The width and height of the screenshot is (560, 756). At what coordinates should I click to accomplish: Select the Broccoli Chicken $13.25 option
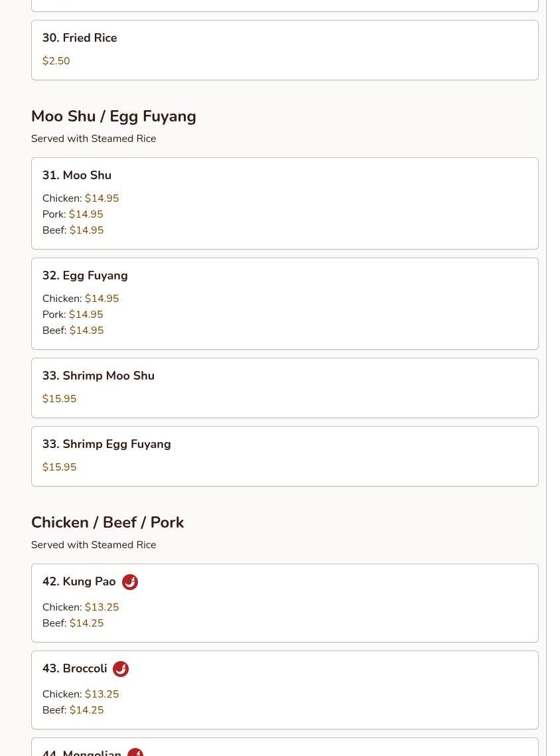pyautogui.click(x=80, y=694)
